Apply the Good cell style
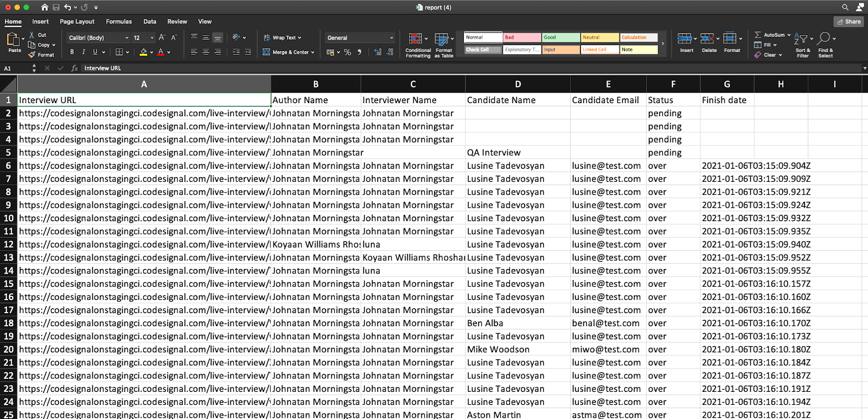This screenshot has height=419, width=868. coord(561,37)
